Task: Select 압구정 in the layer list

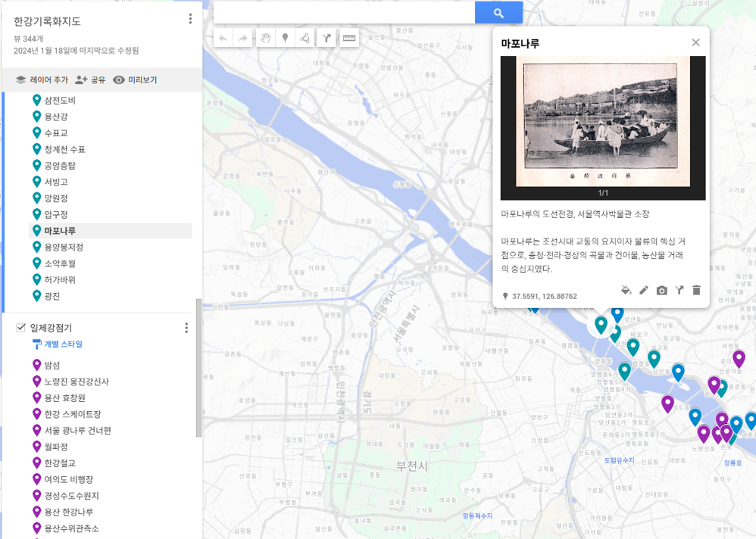Action: pos(55,214)
